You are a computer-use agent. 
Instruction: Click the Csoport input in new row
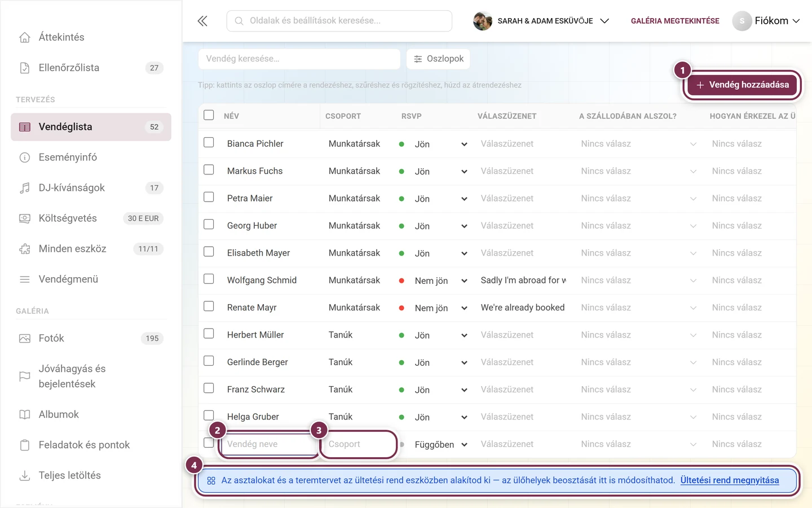[359, 444]
